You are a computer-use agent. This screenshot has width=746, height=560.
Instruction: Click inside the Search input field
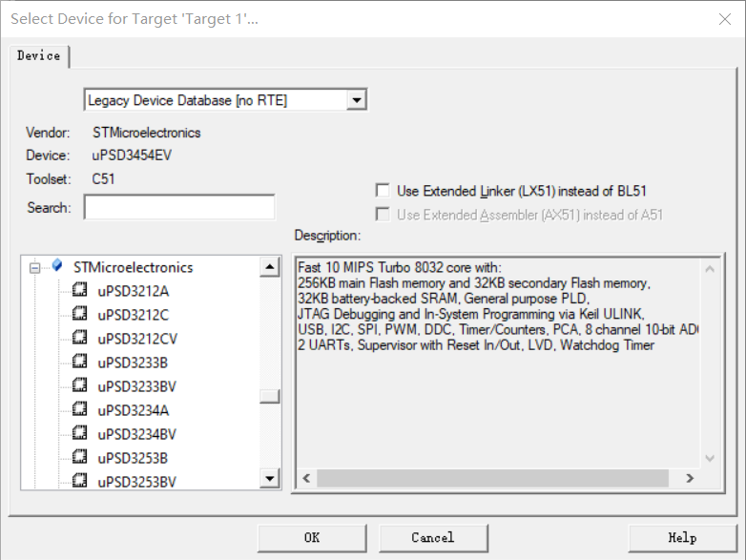tap(179, 207)
